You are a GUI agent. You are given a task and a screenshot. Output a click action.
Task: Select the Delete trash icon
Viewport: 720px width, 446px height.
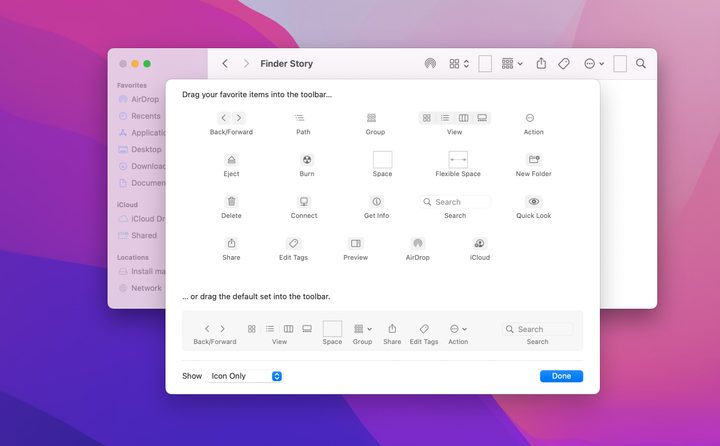231,202
